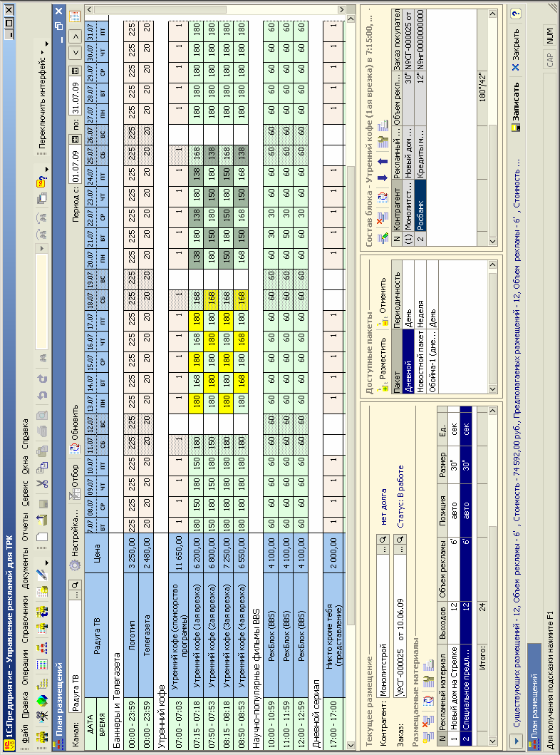Click the coins and table toolbar icon

(x=42, y=591)
